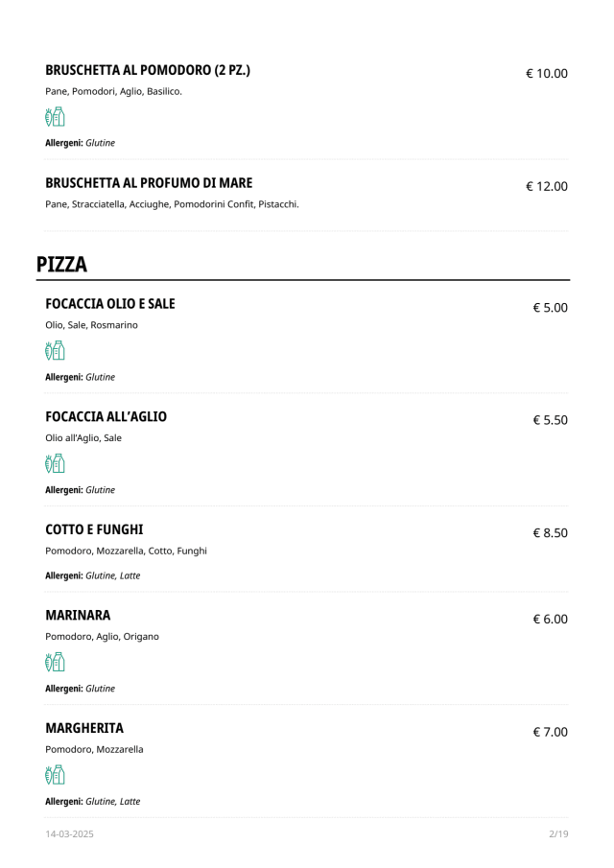
Task: Click the Focaccia Olio e Sale title
Action: tap(110, 304)
